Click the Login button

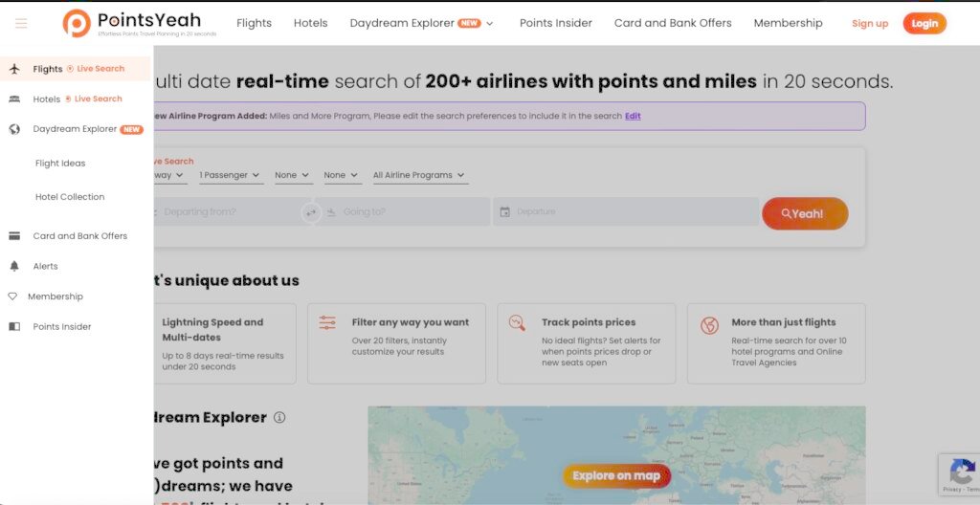click(924, 24)
